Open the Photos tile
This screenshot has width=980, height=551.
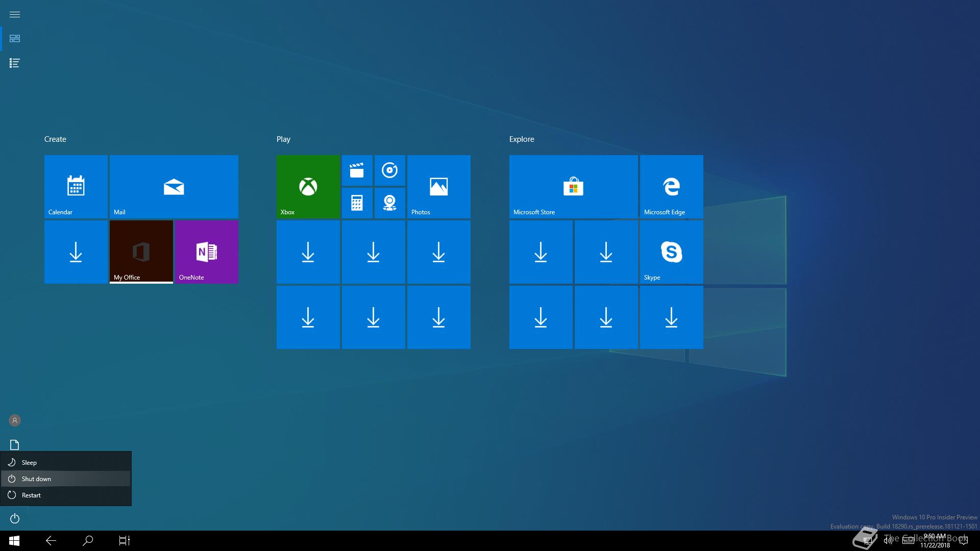pyautogui.click(x=439, y=187)
